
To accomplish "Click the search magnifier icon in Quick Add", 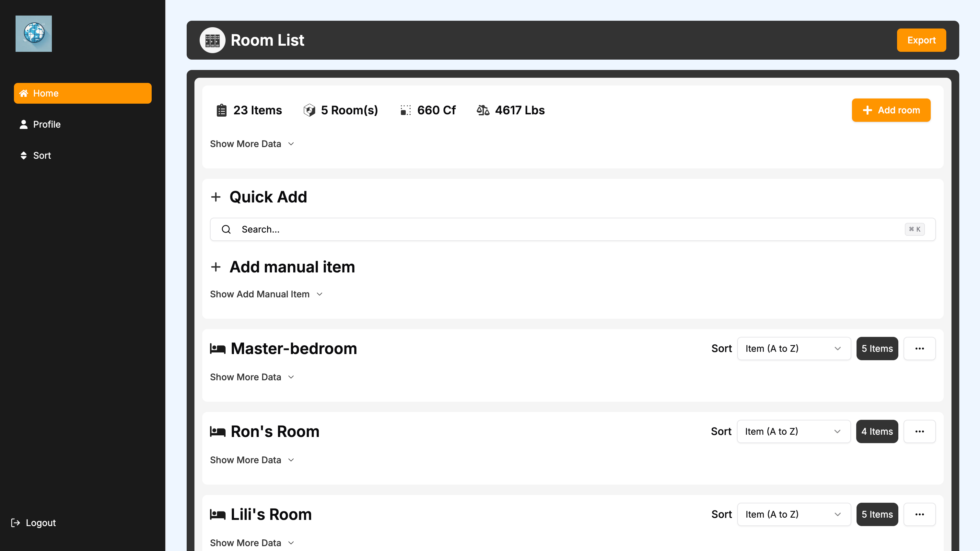I will pos(226,229).
